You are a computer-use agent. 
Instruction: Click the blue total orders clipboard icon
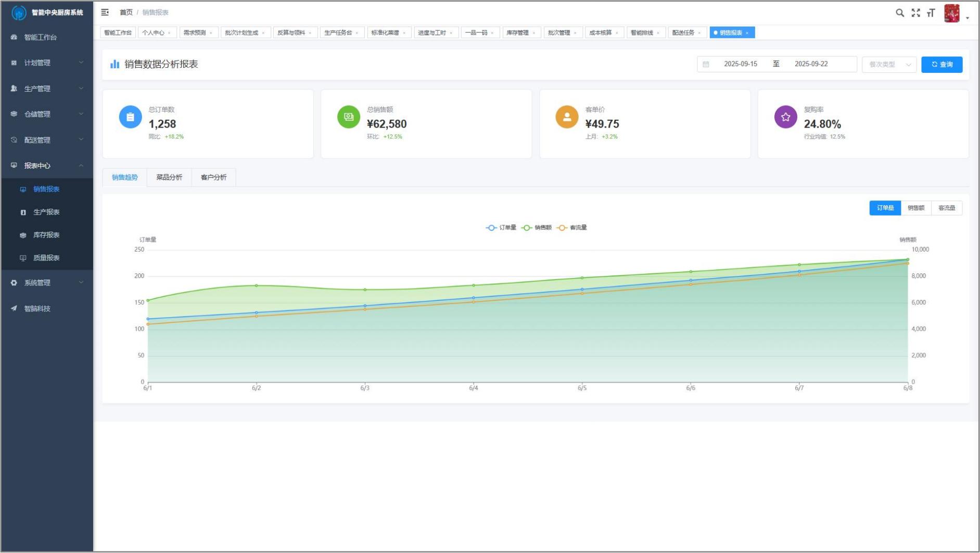pyautogui.click(x=130, y=117)
